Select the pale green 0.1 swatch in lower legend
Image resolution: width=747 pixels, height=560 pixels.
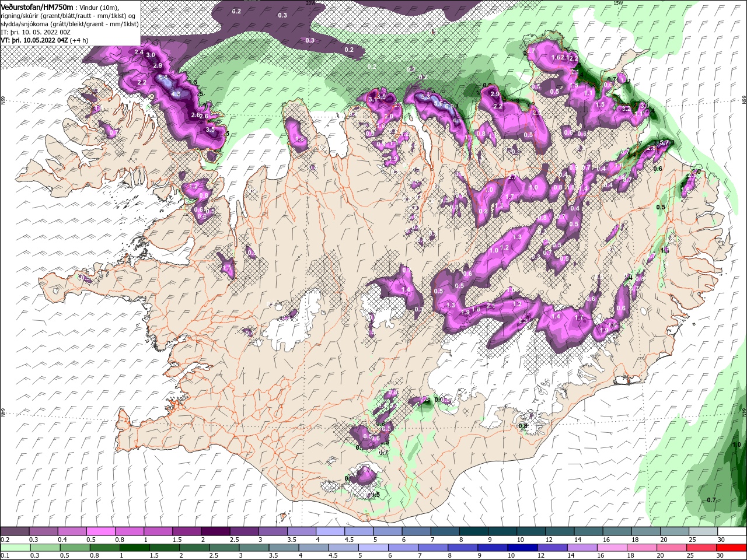pyautogui.click(x=15, y=548)
